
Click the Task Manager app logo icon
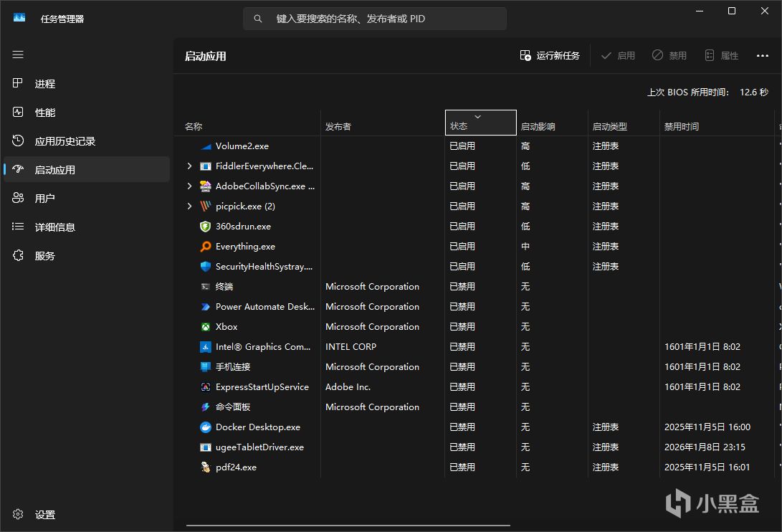19,18
